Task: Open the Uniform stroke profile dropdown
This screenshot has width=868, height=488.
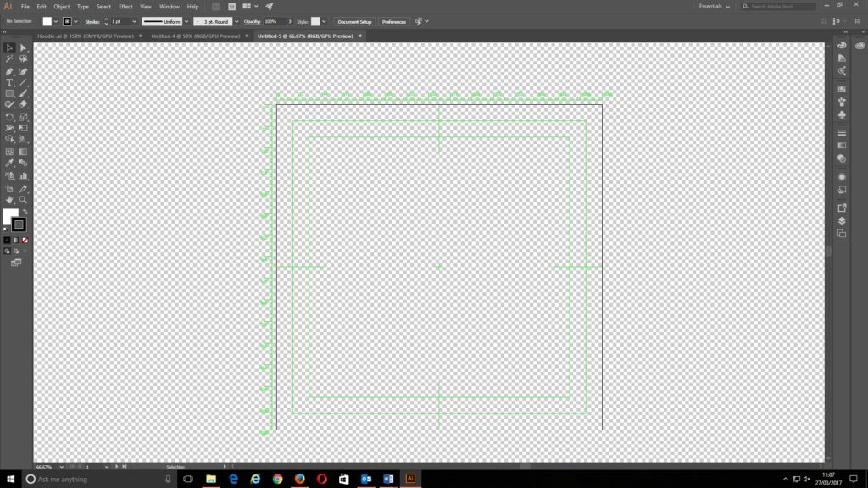Action: (188, 21)
